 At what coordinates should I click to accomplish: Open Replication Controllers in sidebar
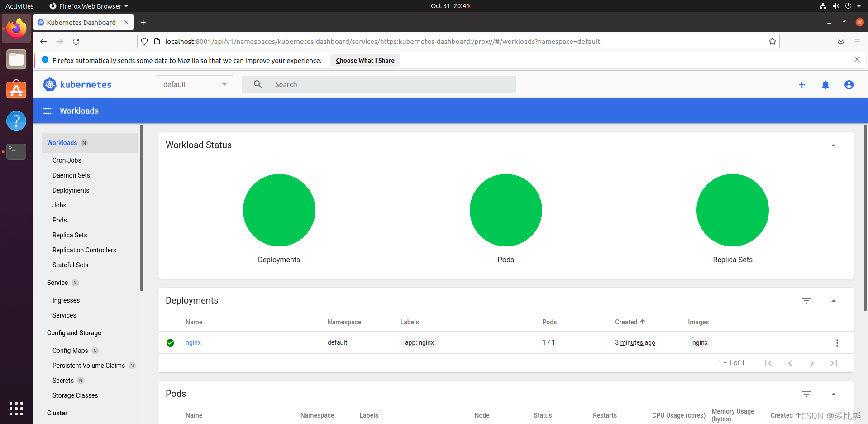(x=84, y=250)
